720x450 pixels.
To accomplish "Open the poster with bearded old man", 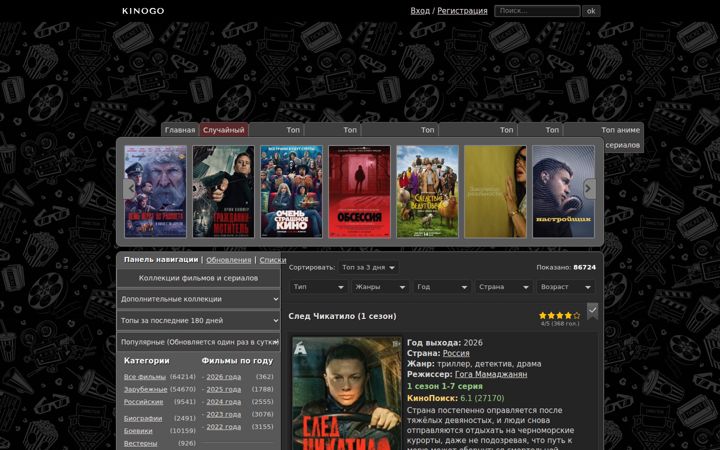I will [x=156, y=191].
